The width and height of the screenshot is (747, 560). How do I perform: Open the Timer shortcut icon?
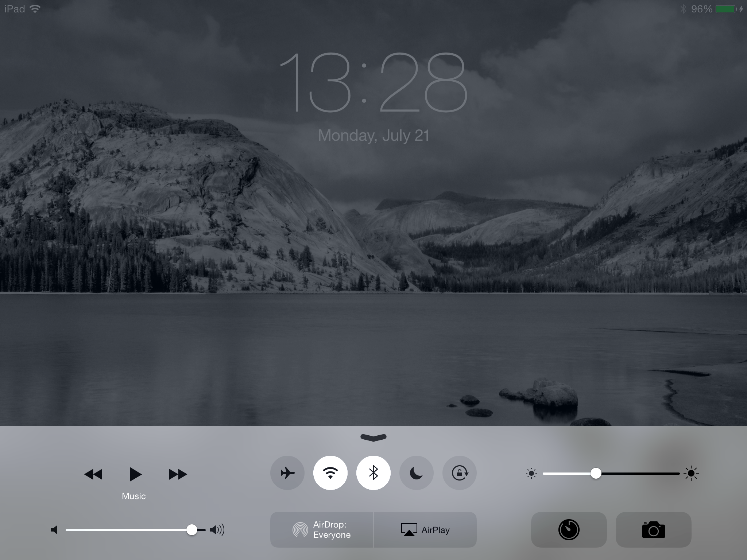569,530
